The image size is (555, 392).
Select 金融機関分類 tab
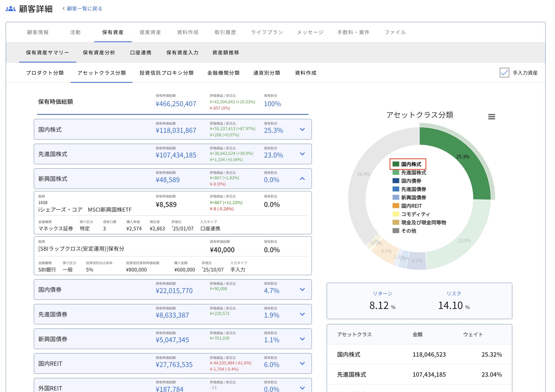click(223, 73)
